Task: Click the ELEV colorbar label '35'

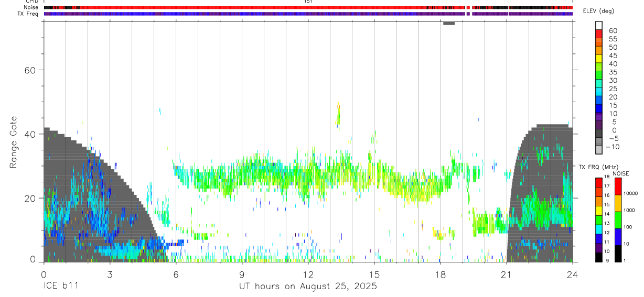Action: (613, 72)
